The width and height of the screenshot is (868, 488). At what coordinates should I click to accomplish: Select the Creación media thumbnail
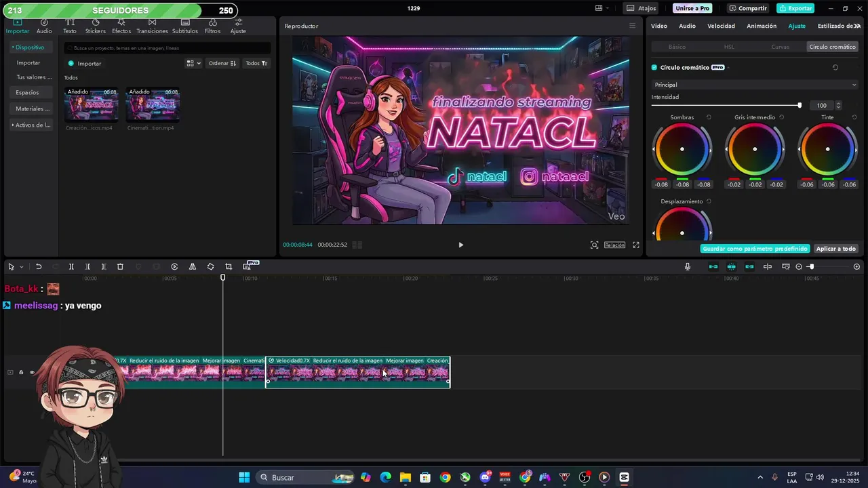91,104
